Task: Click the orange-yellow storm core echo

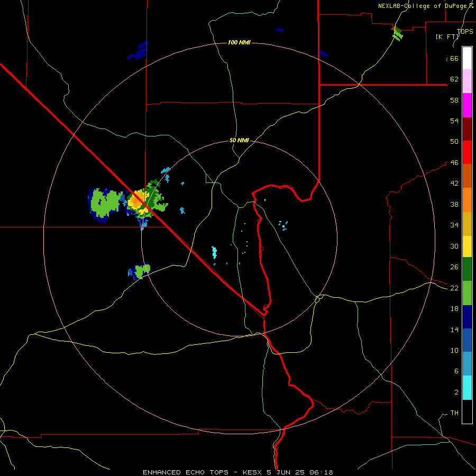Action: (x=137, y=201)
